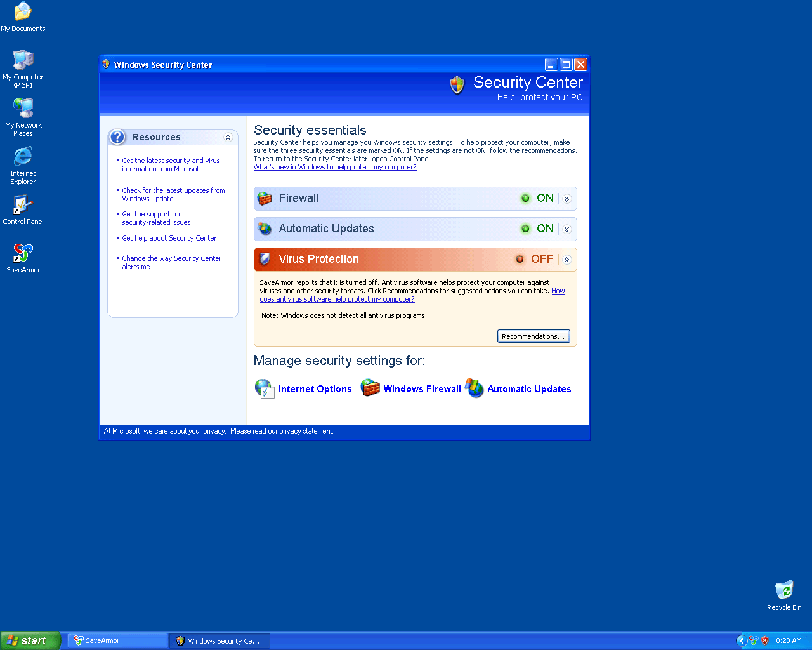The image size is (812, 650).
Task: Open the Start menu
Action: [30, 640]
